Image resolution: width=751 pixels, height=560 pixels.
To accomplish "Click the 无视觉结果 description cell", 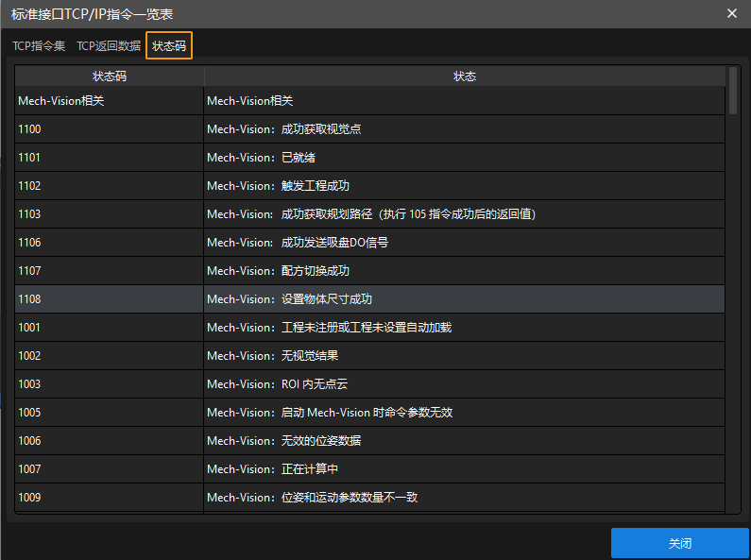I will point(464,356).
